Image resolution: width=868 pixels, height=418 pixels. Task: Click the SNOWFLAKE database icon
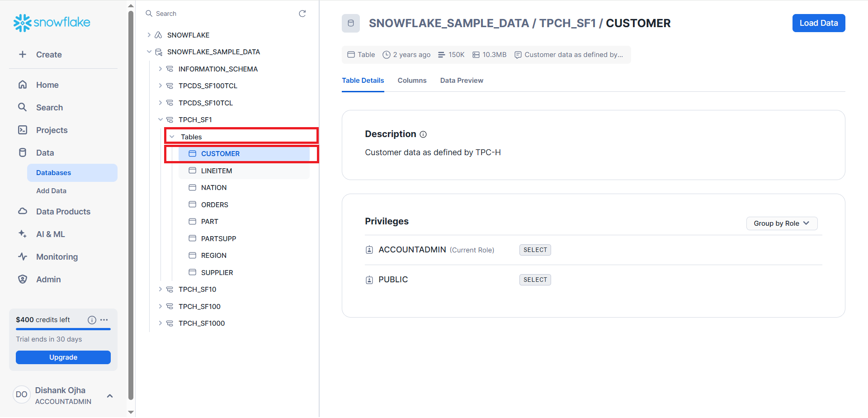point(158,35)
